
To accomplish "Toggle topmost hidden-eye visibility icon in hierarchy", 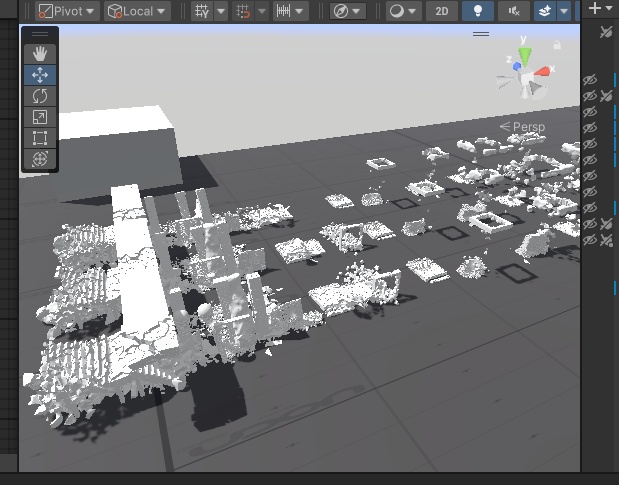I will point(590,80).
